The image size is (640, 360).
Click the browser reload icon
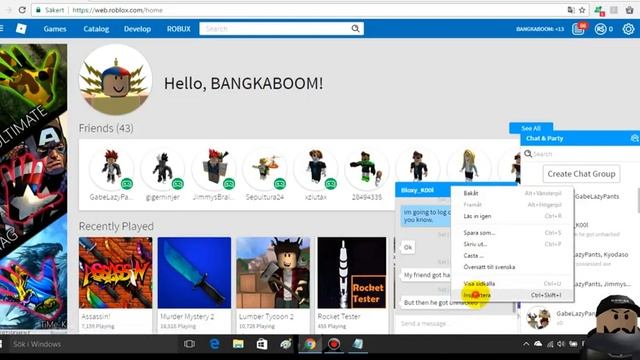click(22, 10)
